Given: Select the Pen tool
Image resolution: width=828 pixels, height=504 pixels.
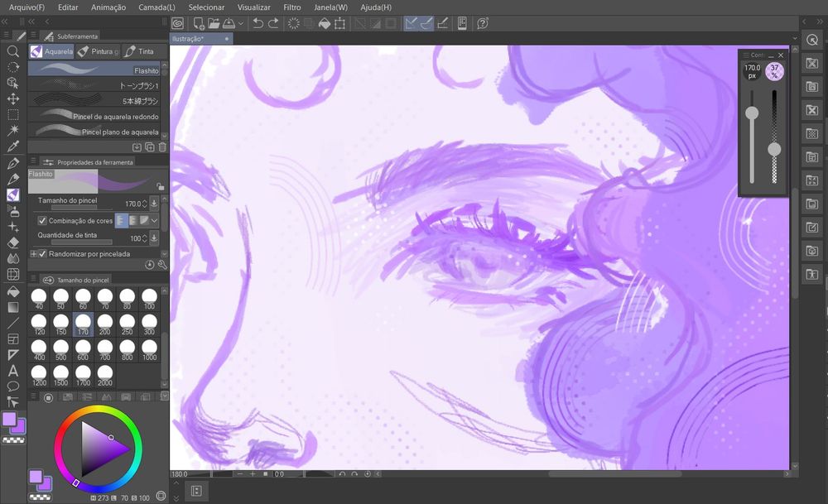Looking at the screenshot, I should (13, 163).
